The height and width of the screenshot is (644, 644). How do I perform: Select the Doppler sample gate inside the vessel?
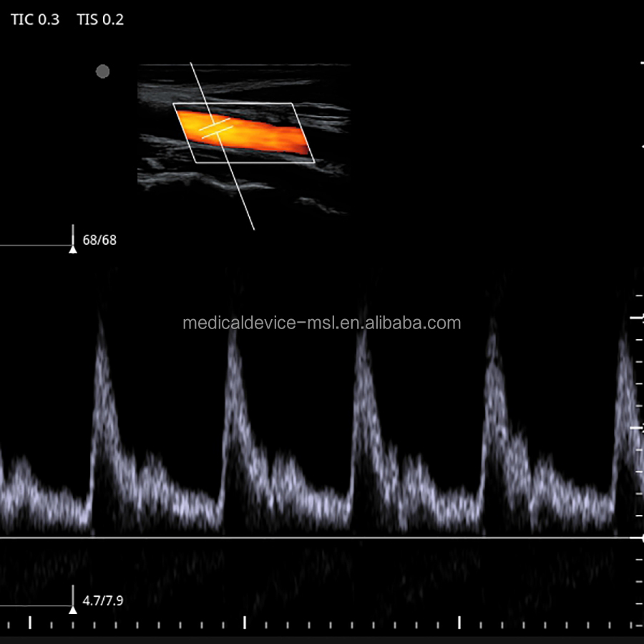click(x=216, y=129)
